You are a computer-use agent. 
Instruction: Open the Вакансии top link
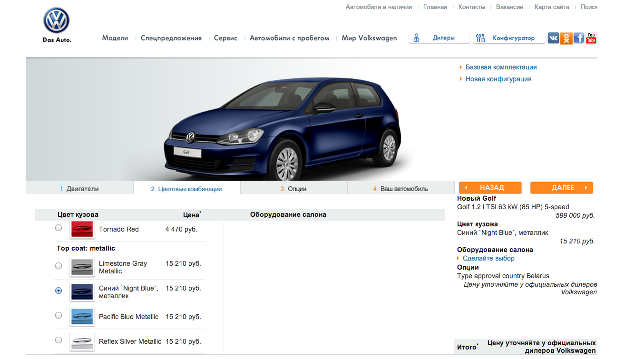point(509,7)
